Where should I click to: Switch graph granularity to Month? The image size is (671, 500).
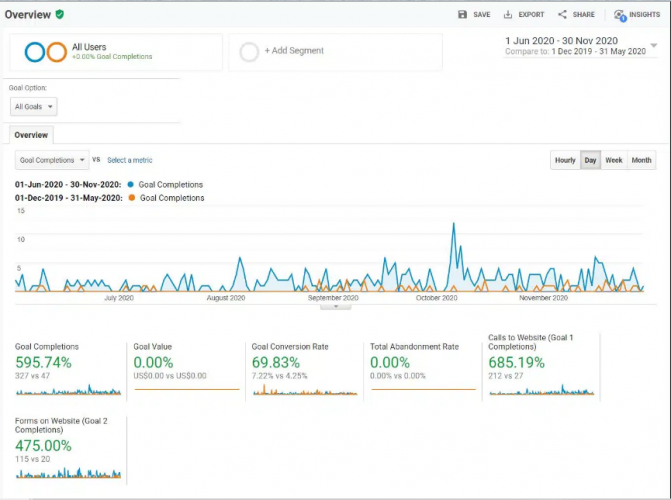click(641, 160)
